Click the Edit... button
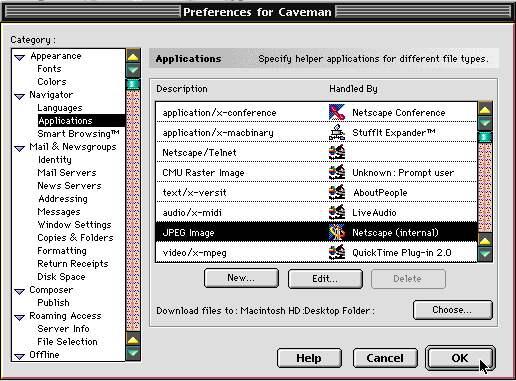The height and width of the screenshot is (381, 516). tap(325, 279)
